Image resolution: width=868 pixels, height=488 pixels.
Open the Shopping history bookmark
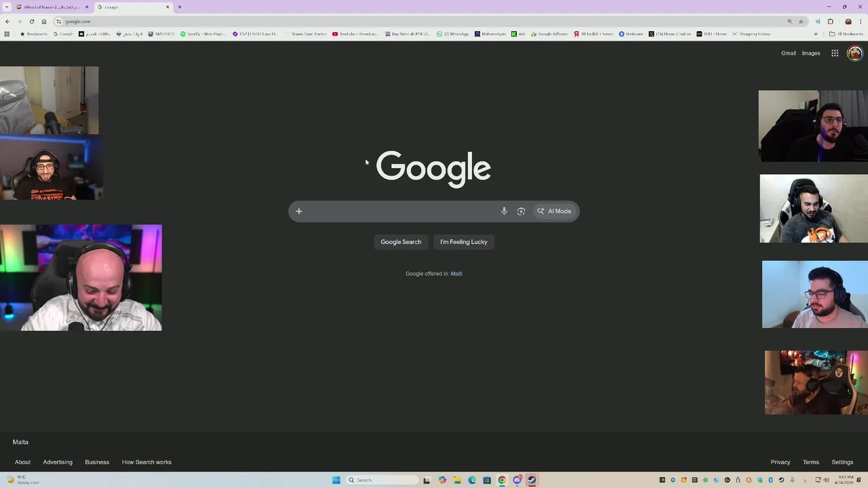point(751,34)
